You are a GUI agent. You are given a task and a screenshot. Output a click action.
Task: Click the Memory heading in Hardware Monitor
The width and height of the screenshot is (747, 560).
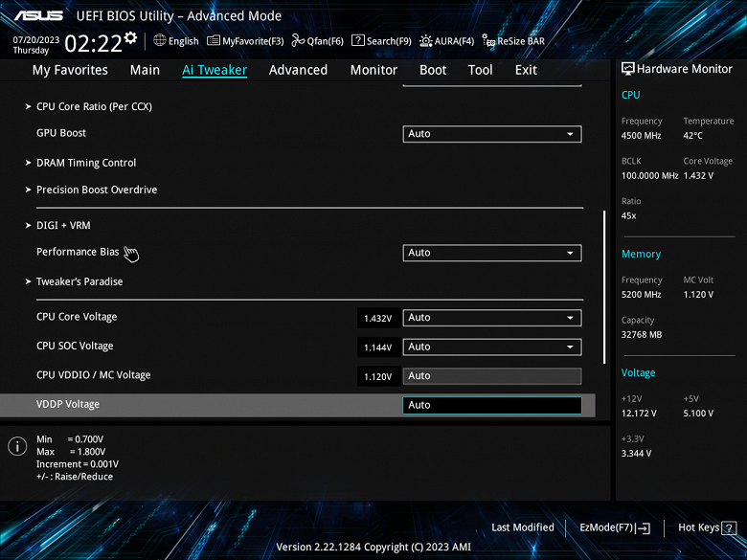pos(641,254)
